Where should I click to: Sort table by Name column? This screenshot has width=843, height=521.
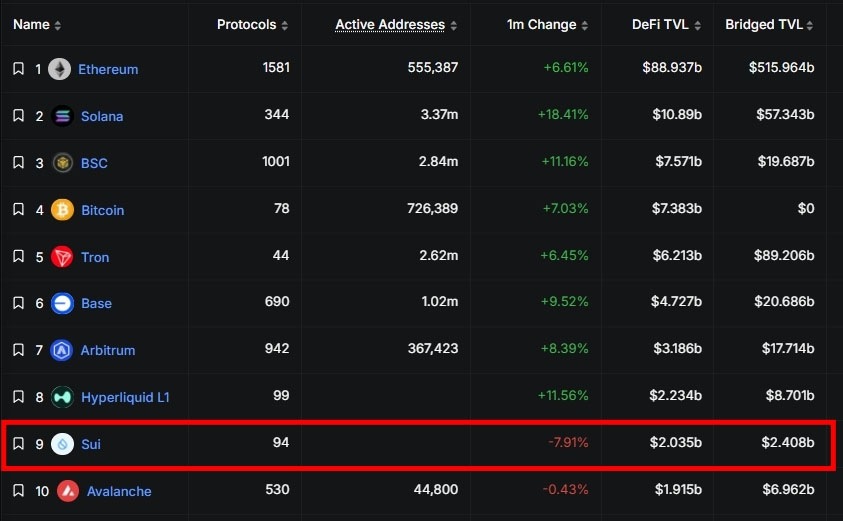point(37,25)
